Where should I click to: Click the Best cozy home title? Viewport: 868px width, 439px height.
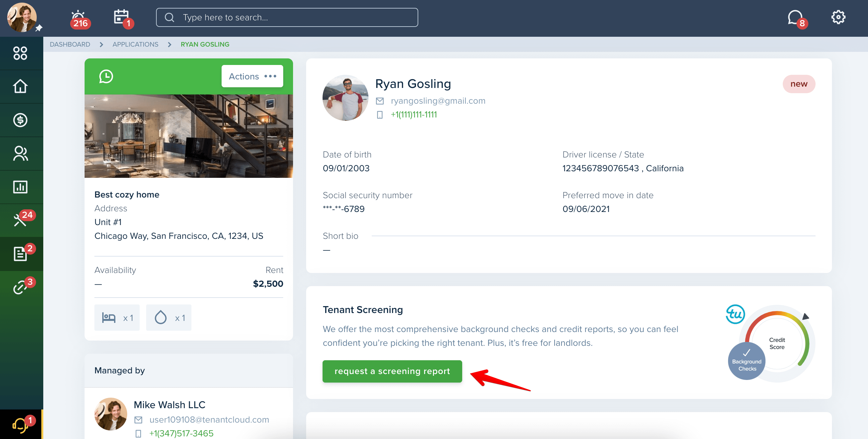coord(127,195)
